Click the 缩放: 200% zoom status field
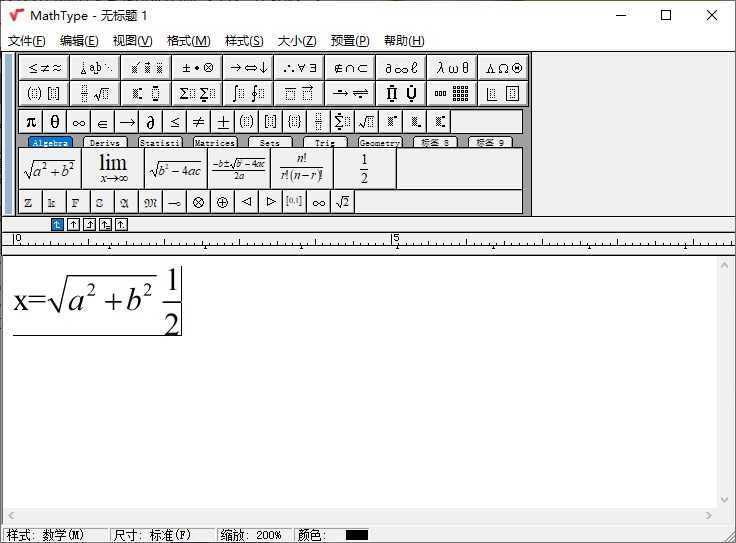The height and width of the screenshot is (543, 736). (253, 535)
